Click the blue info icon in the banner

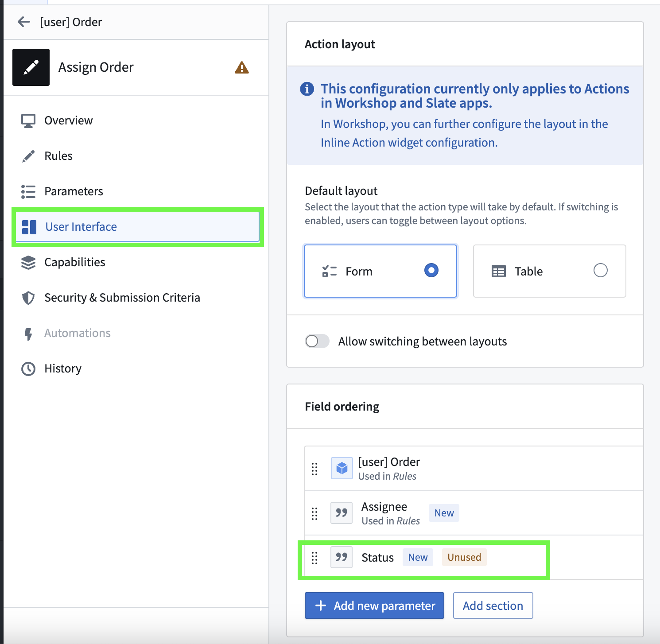307,89
